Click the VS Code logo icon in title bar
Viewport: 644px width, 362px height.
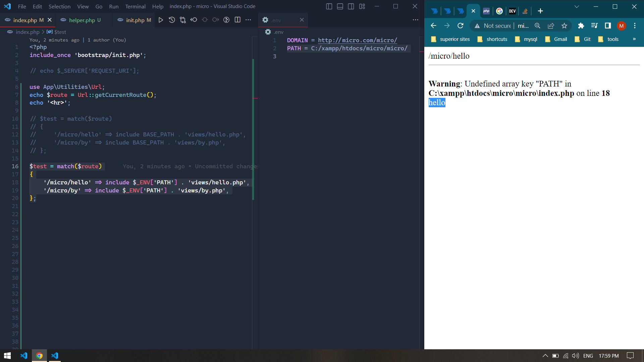7,6
